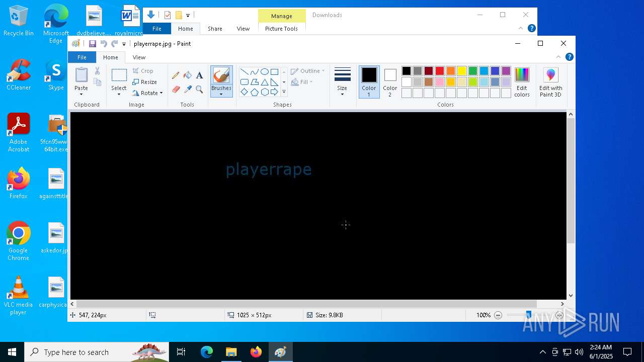Select the Text tool
Image resolution: width=644 pixels, height=362 pixels.
pos(199,75)
